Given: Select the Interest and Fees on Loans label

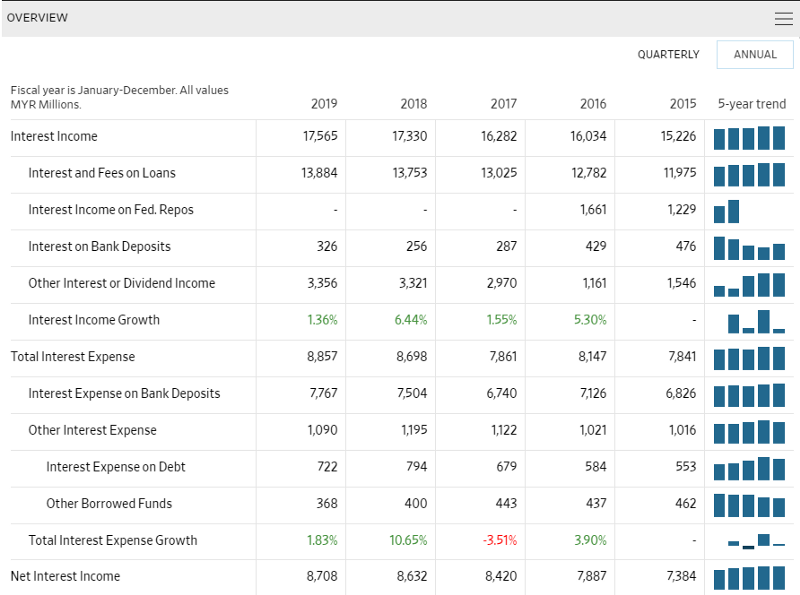Looking at the screenshot, I should coord(101,174).
